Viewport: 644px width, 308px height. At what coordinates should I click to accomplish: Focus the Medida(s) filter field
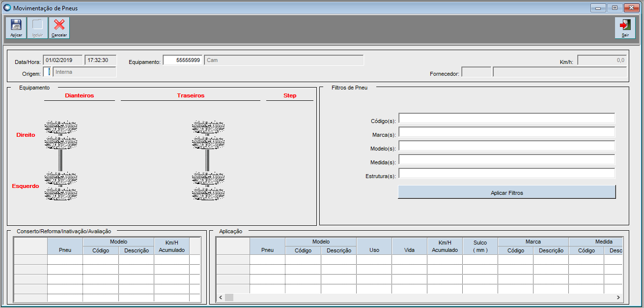coord(506,159)
